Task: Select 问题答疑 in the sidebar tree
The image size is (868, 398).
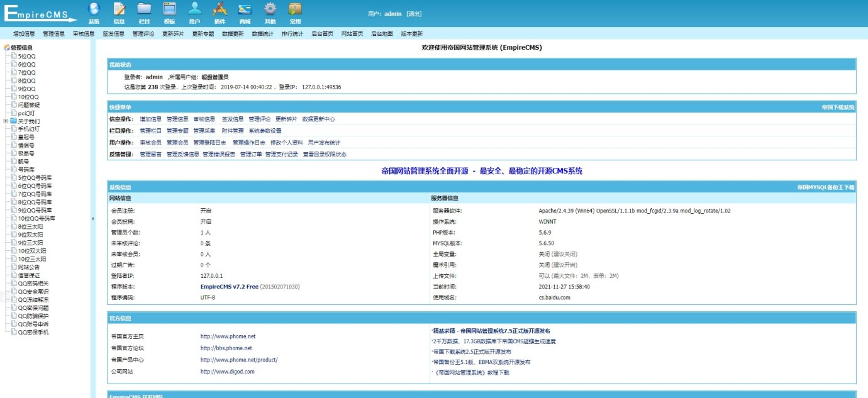Action: point(29,106)
